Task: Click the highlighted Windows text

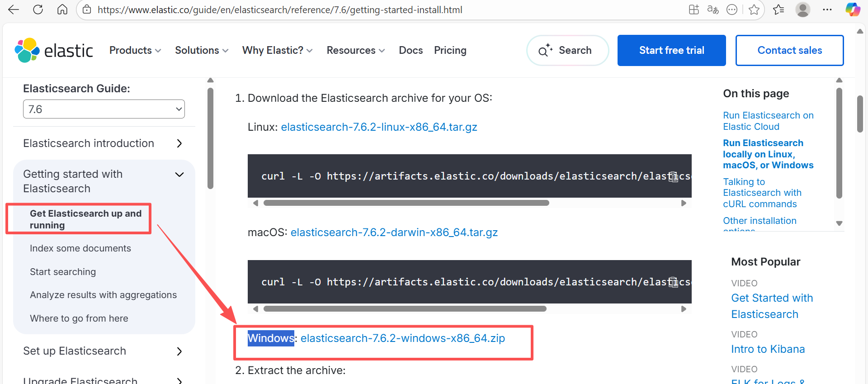Action: click(x=271, y=338)
